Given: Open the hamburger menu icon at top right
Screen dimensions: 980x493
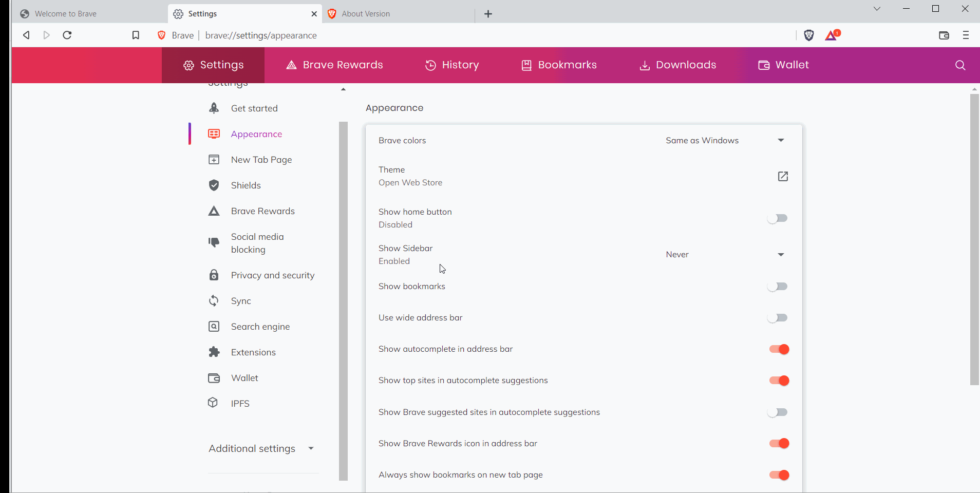Looking at the screenshot, I should 966,35.
